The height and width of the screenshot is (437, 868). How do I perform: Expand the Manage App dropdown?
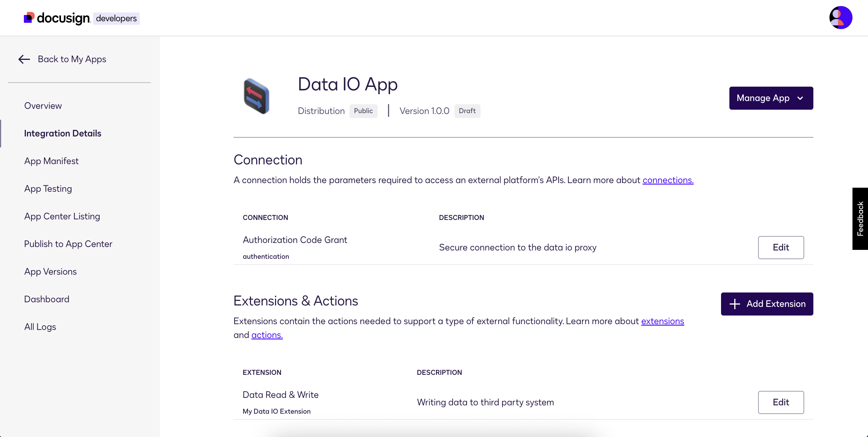coord(771,98)
